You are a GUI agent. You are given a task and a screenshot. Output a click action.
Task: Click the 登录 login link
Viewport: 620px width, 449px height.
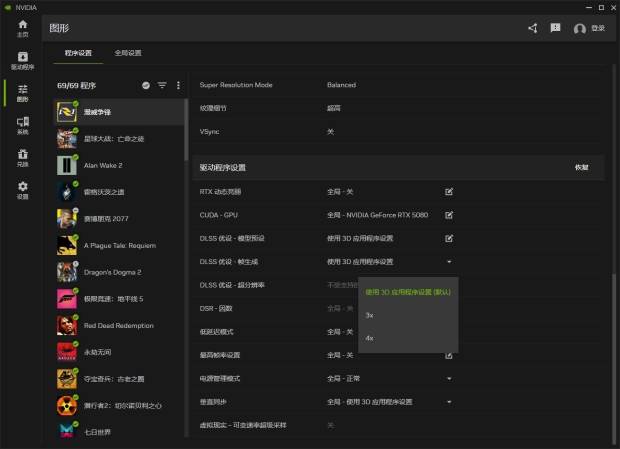(x=597, y=28)
